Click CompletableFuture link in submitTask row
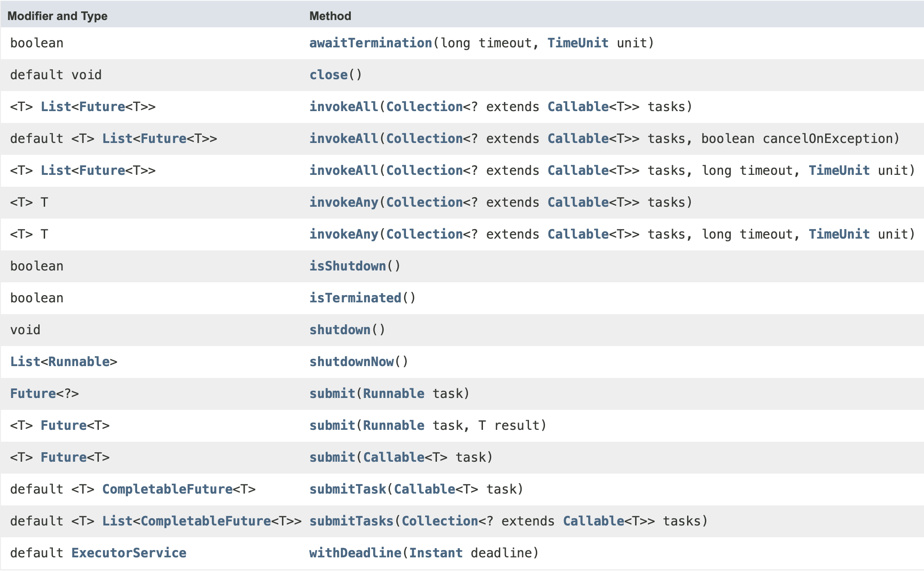The image size is (924, 571). tap(167, 489)
